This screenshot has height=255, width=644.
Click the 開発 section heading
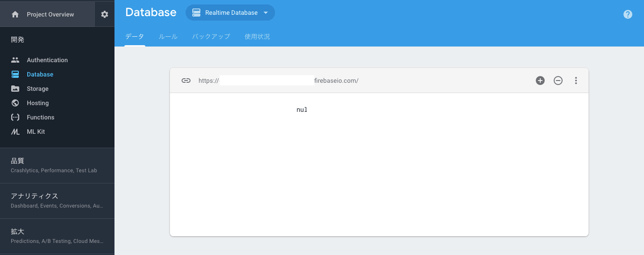(x=17, y=39)
